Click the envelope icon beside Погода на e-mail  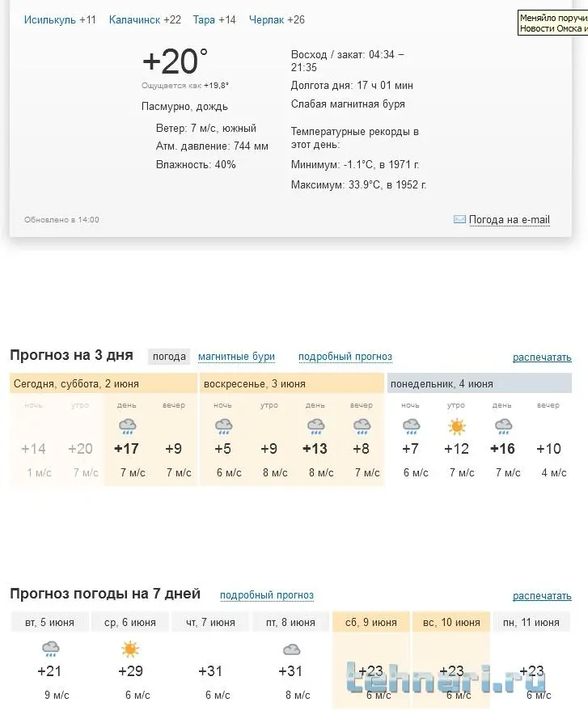(x=459, y=219)
